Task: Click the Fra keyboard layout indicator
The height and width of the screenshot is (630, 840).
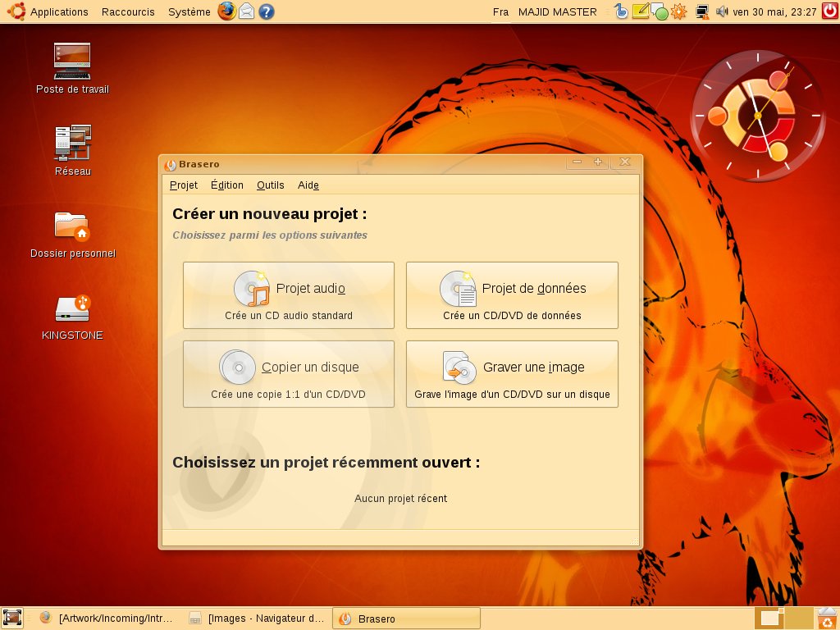Action: (x=500, y=11)
